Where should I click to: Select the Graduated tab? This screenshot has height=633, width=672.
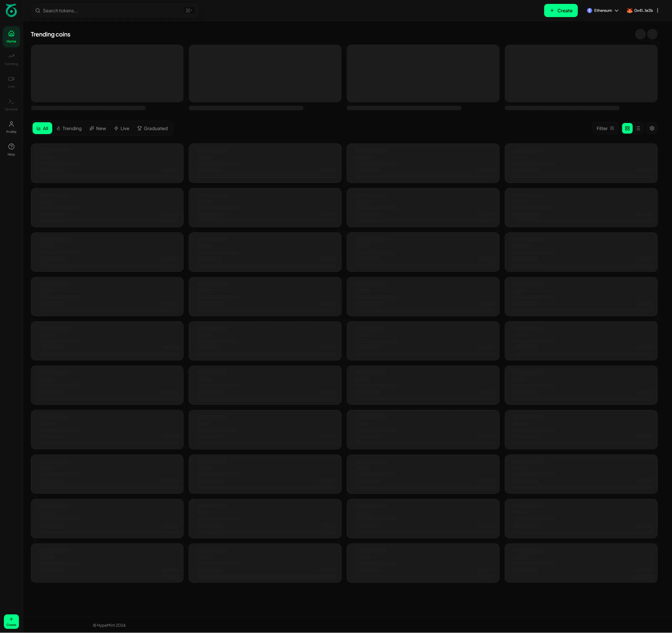click(153, 128)
